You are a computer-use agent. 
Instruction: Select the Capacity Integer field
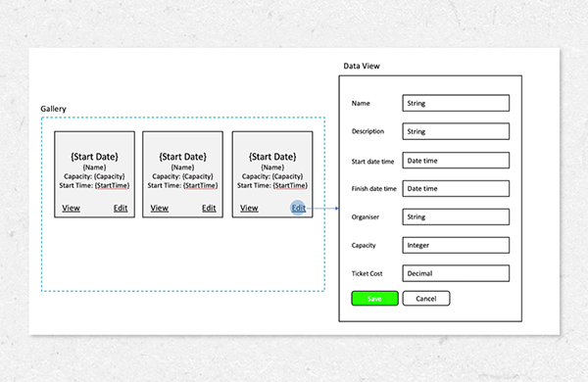pyautogui.click(x=456, y=245)
